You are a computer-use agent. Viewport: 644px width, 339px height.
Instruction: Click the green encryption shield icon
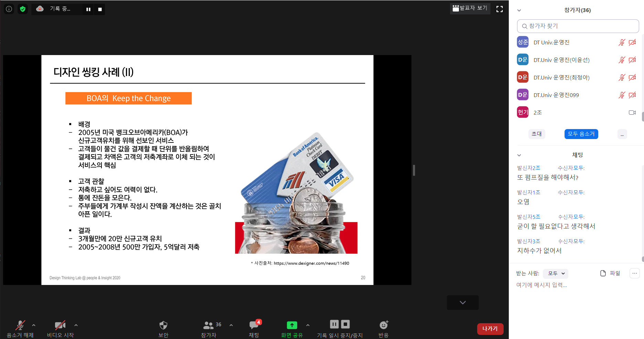pyautogui.click(x=23, y=9)
